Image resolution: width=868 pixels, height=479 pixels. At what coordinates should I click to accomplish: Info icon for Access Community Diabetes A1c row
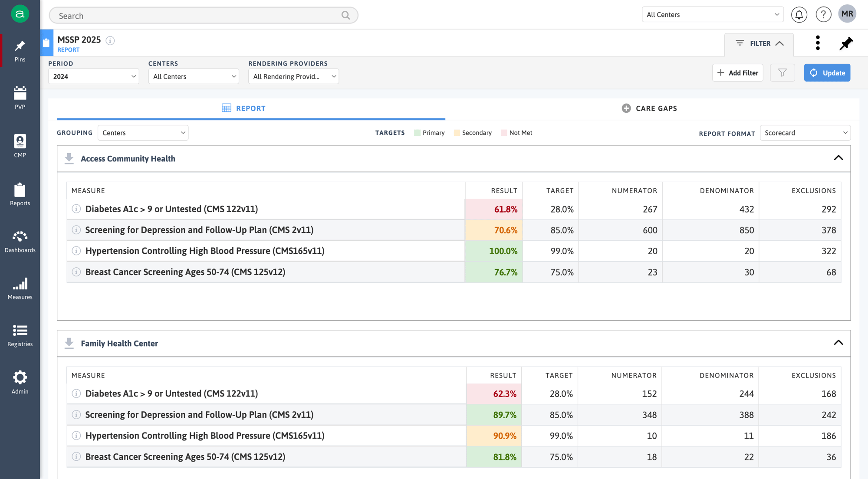click(x=76, y=209)
